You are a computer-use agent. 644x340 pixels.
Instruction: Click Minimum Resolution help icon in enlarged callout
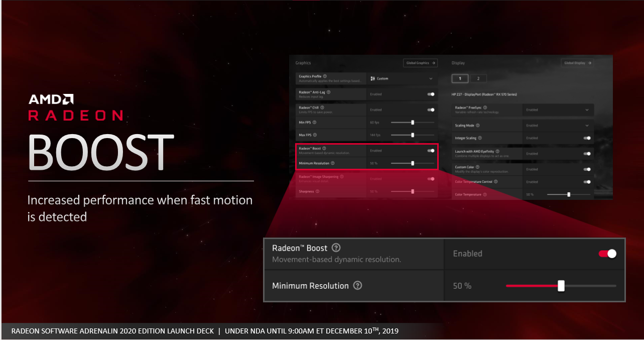[x=357, y=285]
